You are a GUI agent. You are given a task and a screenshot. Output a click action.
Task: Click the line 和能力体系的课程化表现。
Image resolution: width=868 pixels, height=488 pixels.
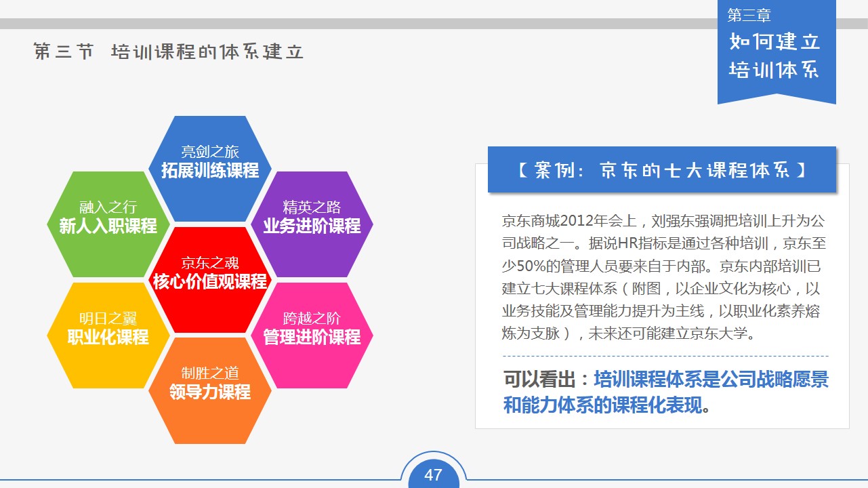coord(608,405)
